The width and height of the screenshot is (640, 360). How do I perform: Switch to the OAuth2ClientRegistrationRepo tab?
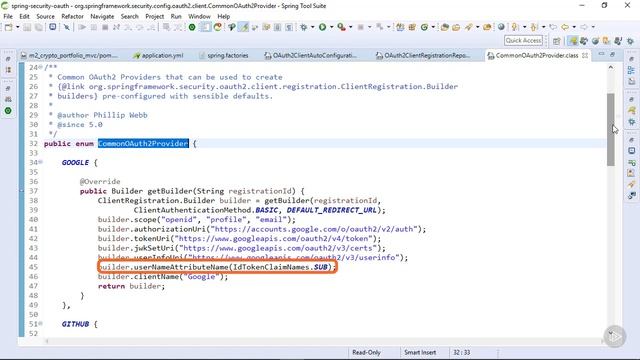(423, 56)
